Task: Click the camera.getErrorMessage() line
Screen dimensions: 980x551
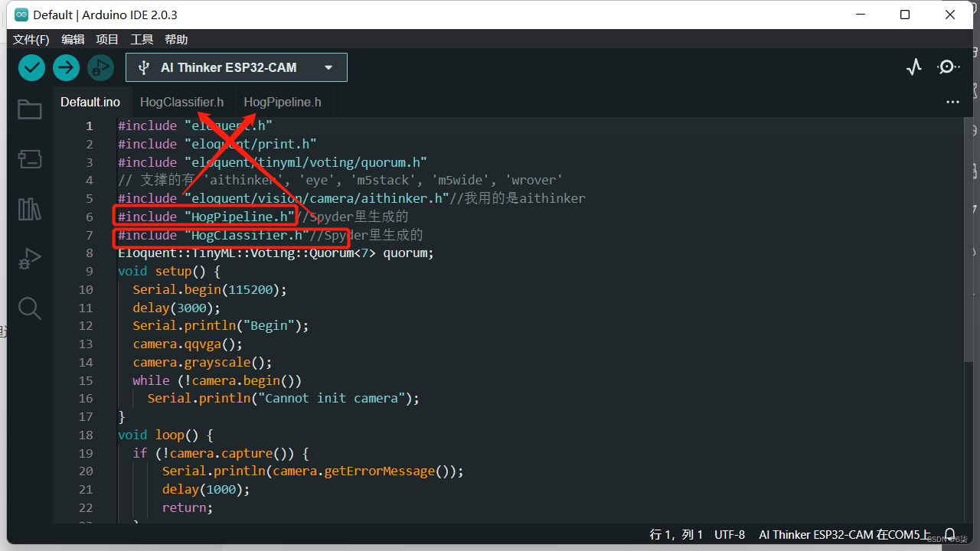Action: coord(313,471)
